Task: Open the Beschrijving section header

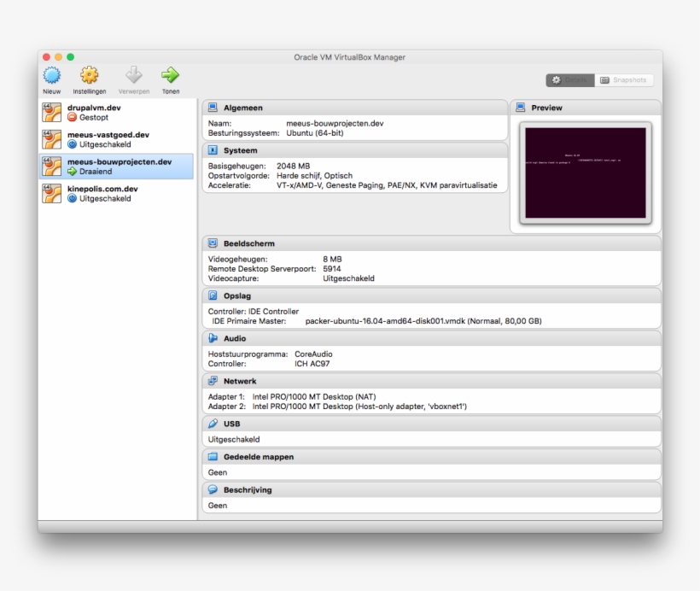Action: (x=248, y=490)
